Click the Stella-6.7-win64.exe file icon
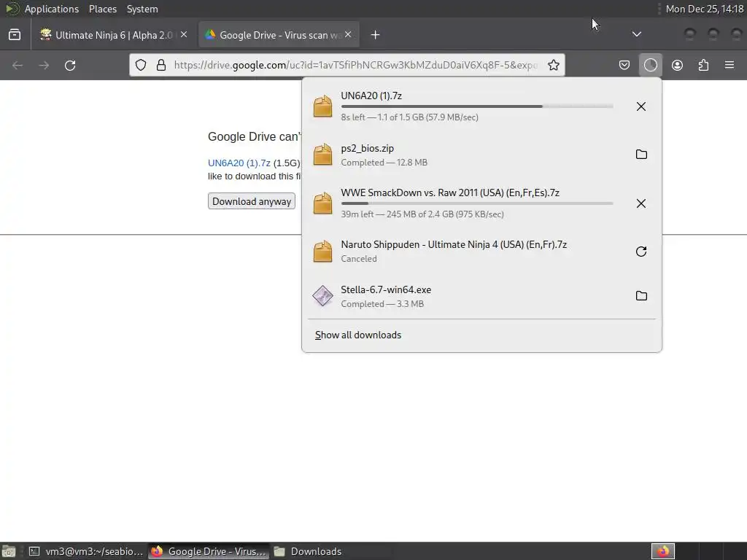The width and height of the screenshot is (747, 560). (x=322, y=296)
